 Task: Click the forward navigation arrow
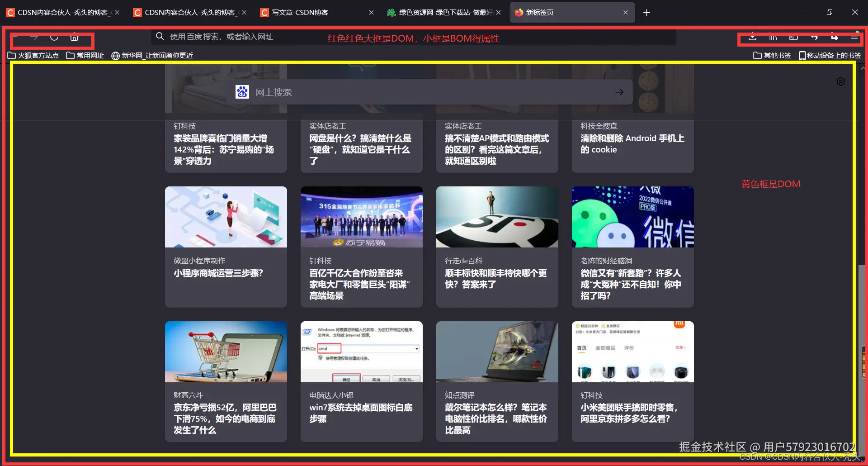[35, 37]
